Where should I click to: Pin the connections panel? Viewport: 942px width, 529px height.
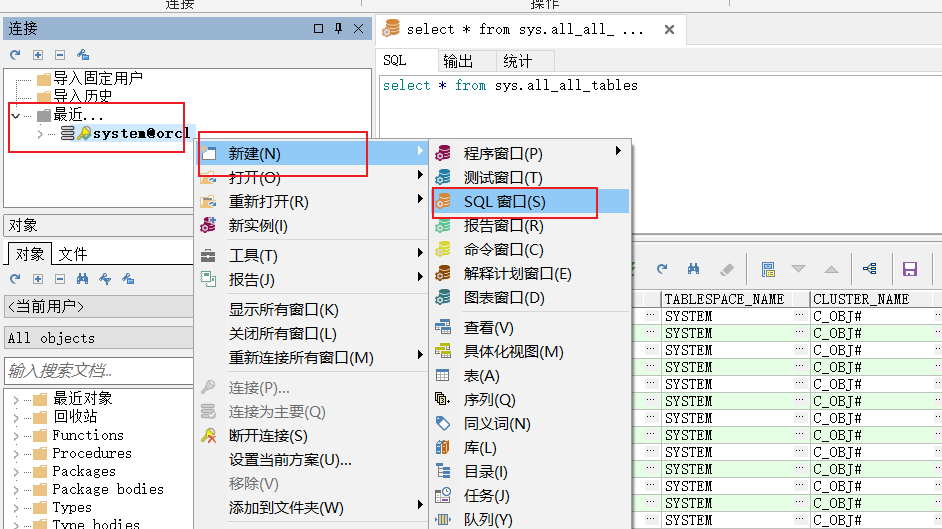[x=338, y=28]
